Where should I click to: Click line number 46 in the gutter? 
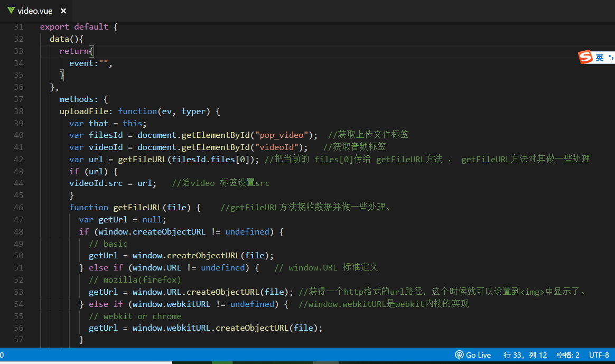point(18,208)
